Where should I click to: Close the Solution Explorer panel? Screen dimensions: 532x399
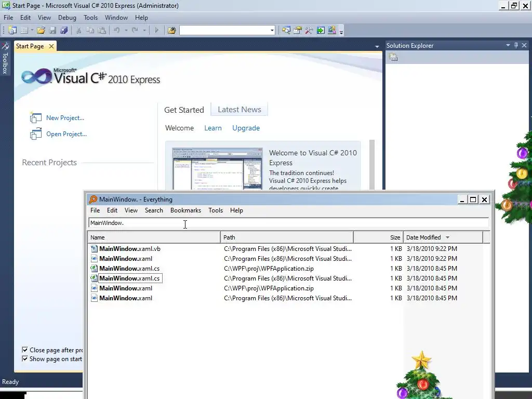[524, 45]
